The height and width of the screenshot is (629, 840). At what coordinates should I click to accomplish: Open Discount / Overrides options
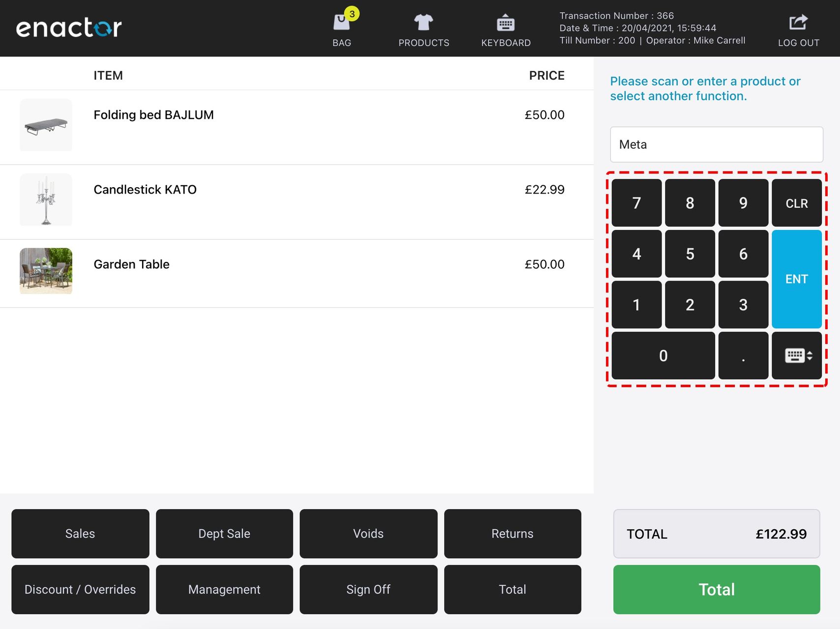pos(80,590)
